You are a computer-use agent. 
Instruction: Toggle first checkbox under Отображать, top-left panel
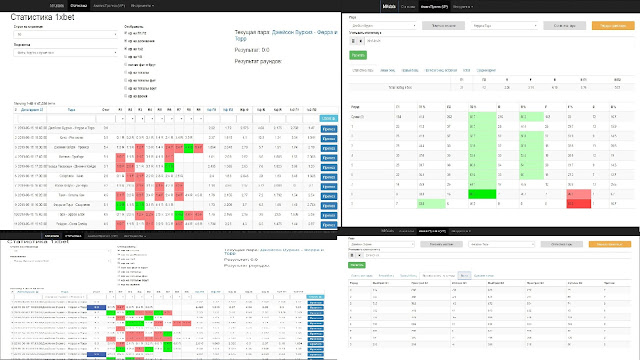point(126,33)
